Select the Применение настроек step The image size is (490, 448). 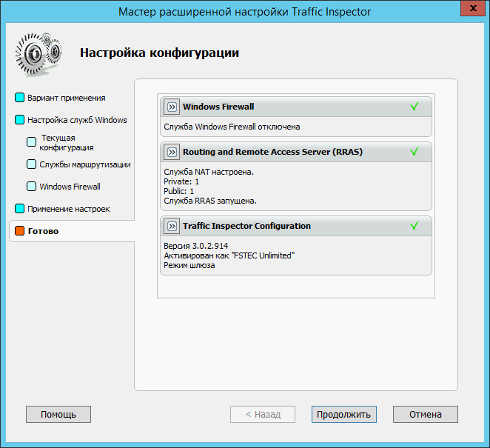click(68, 209)
